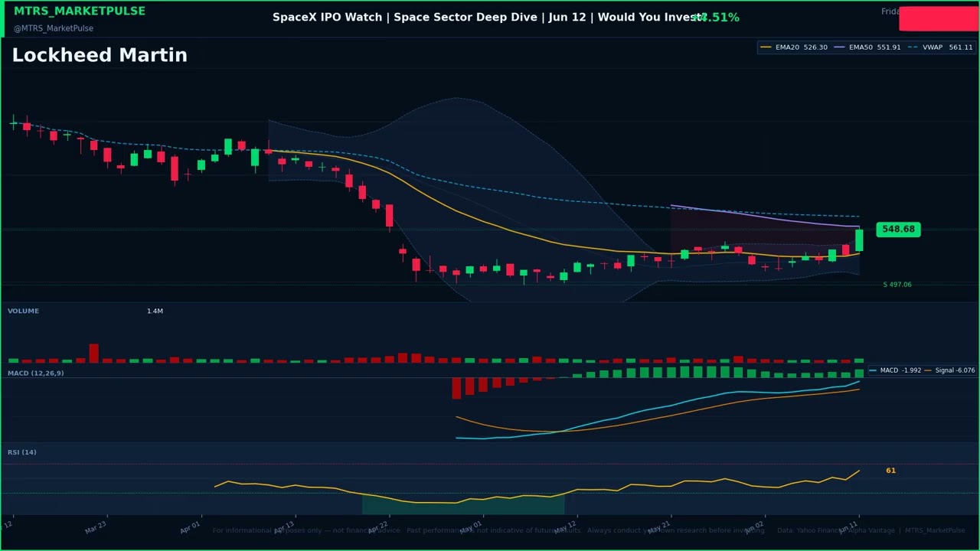Click the RSI (14) panel label
The height and width of the screenshot is (551, 980).
click(22, 452)
